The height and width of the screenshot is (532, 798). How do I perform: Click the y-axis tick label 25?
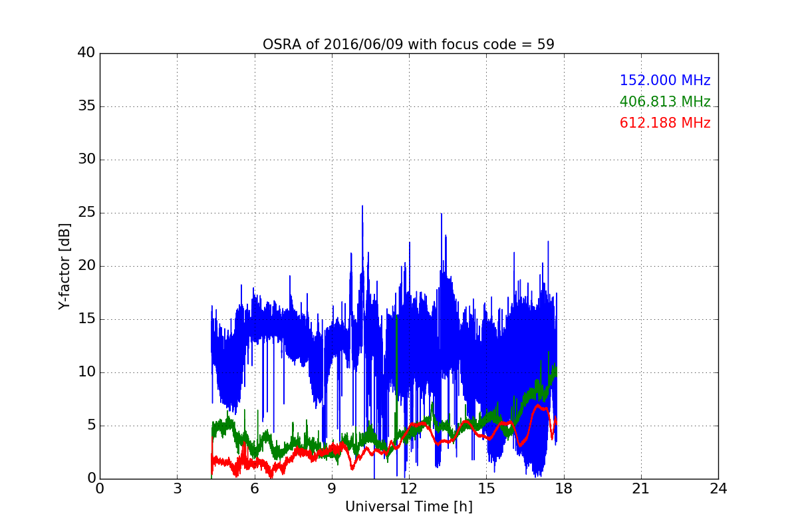tap(86, 213)
